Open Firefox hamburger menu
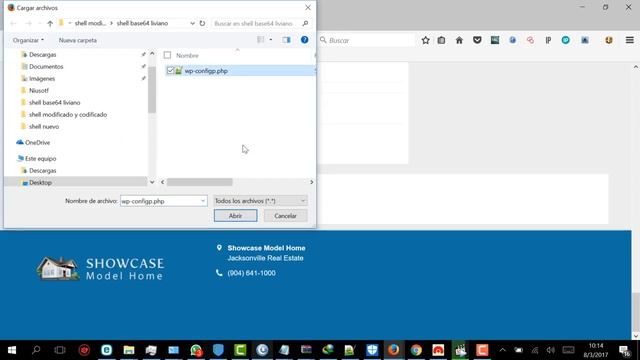Image resolution: width=640 pixels, height=360 pixels. pyautogui.click(x=629, y=40)
